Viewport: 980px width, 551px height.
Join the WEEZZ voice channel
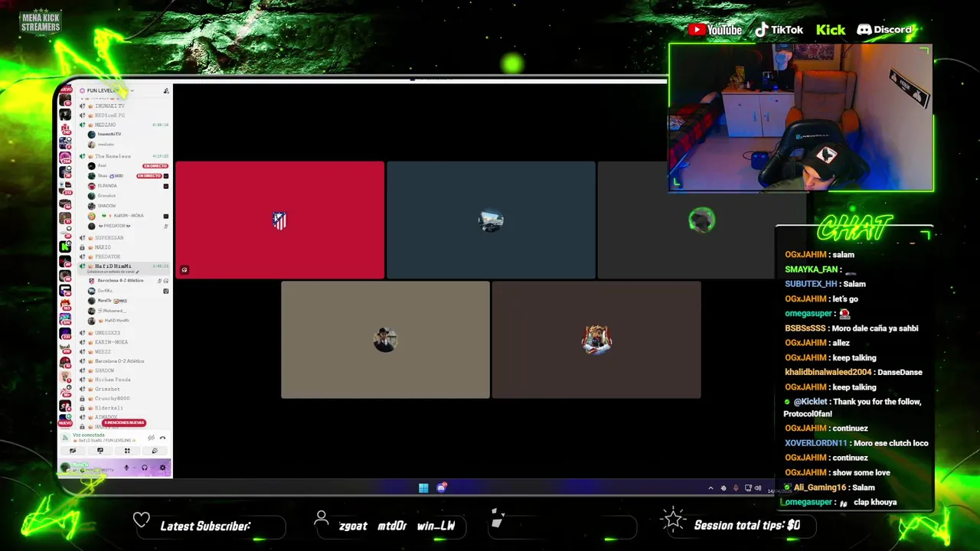click(103, 351)
